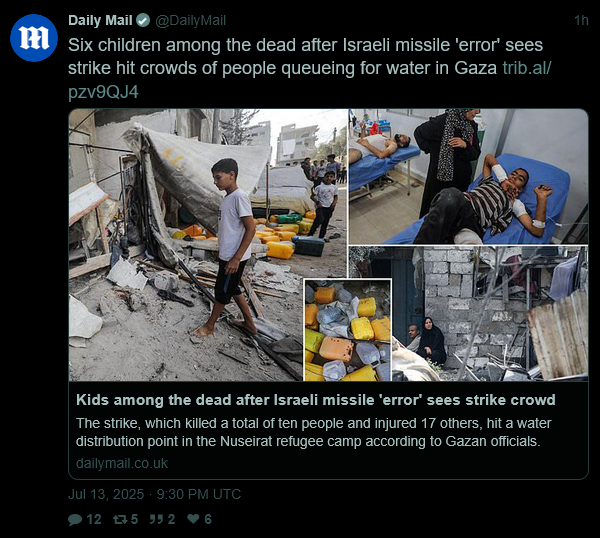Open the @DailyMail handle link
Image resolution: width=600 pixels, height=538 pixels.
191,20
